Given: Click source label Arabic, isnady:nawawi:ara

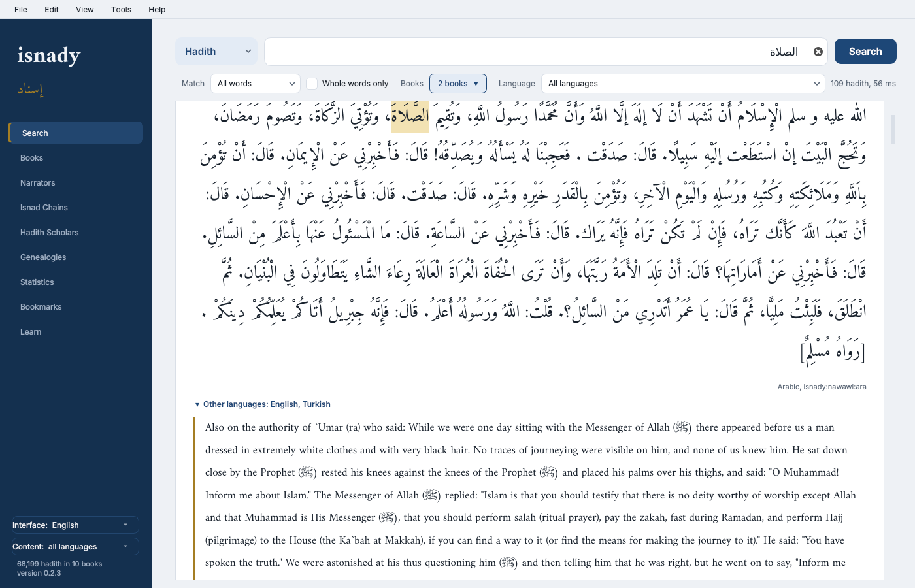Looking at the screenshot, I should pos(822,387).
